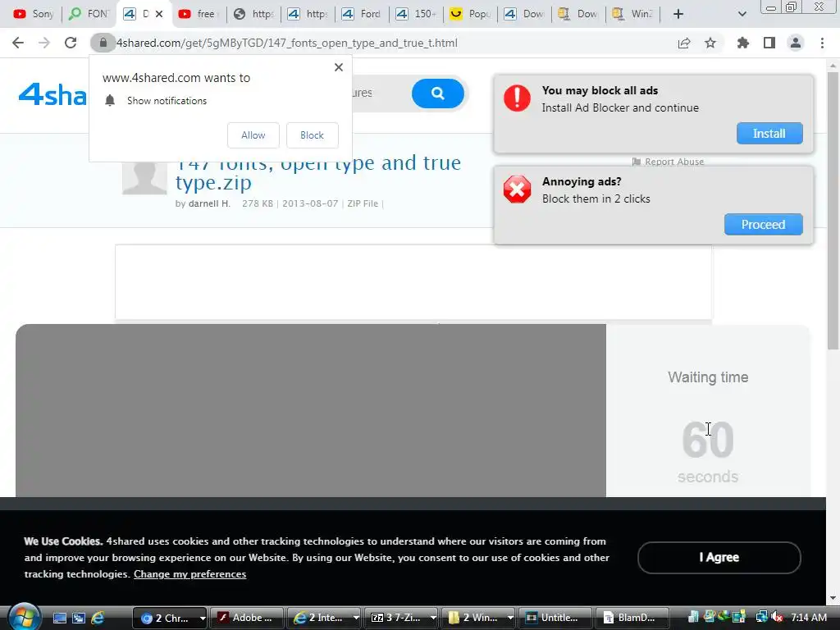The width and height of the screenshot is (840, 630).
Task: Click the network tray icon
Action: coord(761,617)
